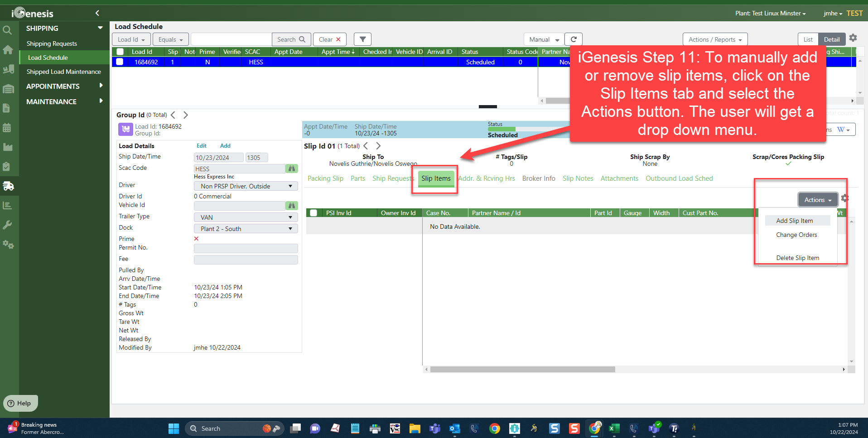Go to next Group Id with right arrow
868x438 pixels.
coord(185,115)
